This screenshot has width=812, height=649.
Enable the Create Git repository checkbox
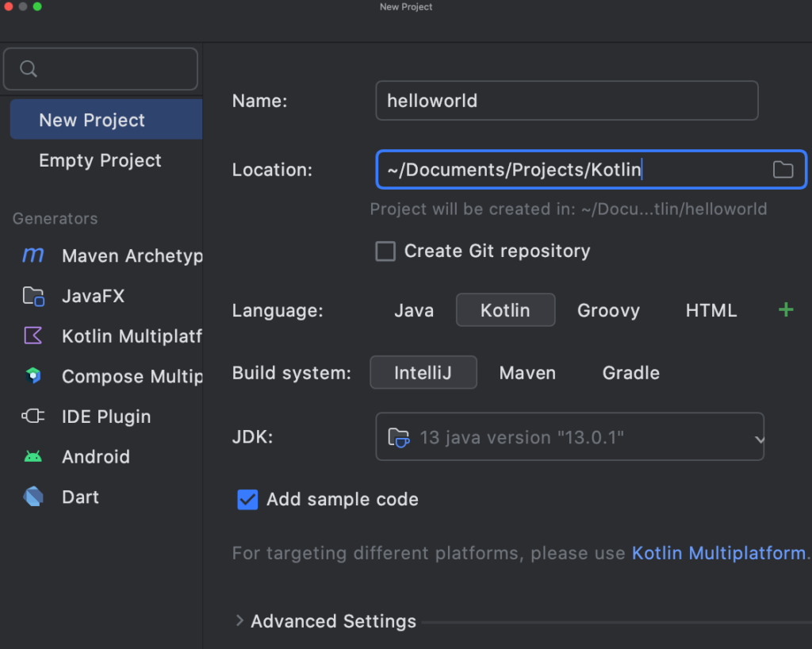point(385,252)
